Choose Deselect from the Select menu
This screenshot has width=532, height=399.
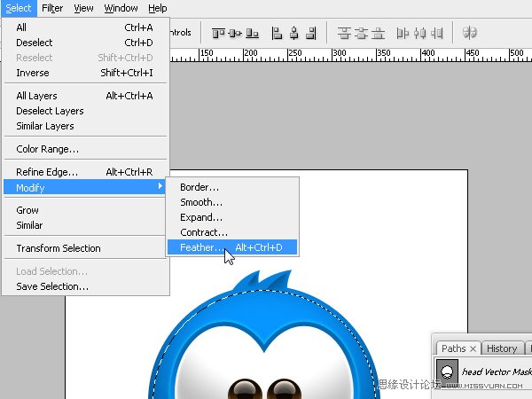click(x=85, y=43)
